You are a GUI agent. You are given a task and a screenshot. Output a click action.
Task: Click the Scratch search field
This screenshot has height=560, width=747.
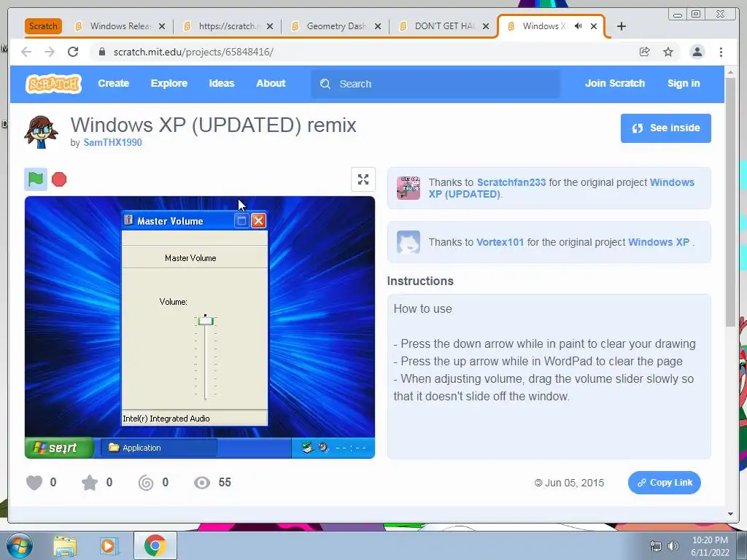[436, 84]
